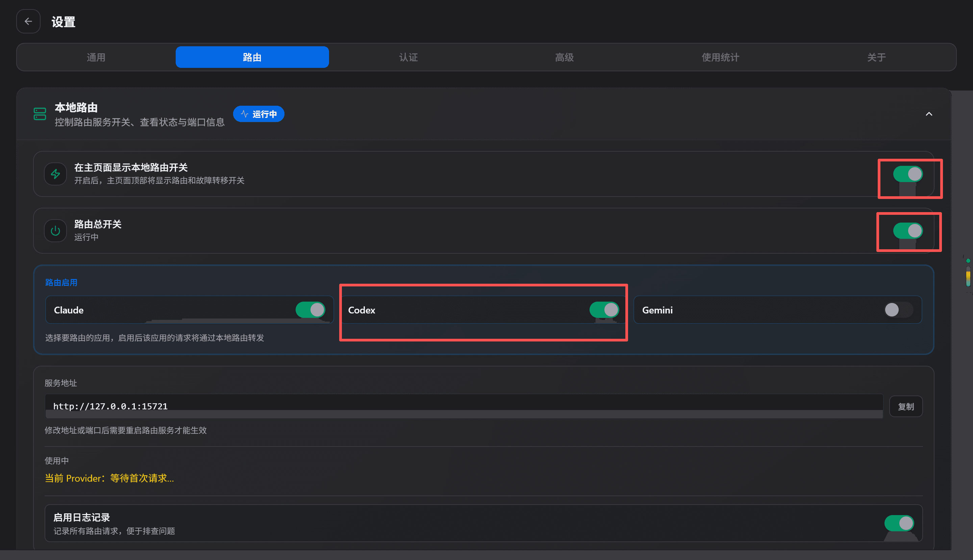Select the 路由 tab
The image size is (973, 560).
(x=252, y=57)
